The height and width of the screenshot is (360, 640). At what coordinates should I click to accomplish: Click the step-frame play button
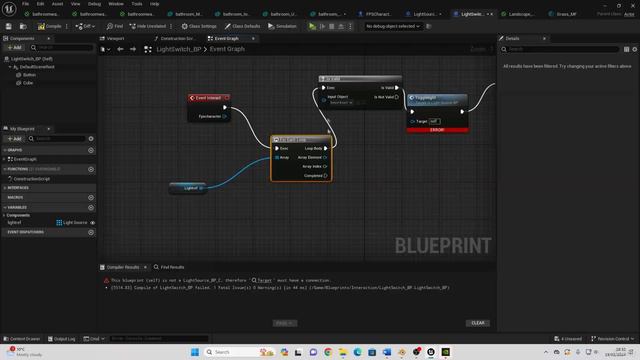(x=322, y=26)
